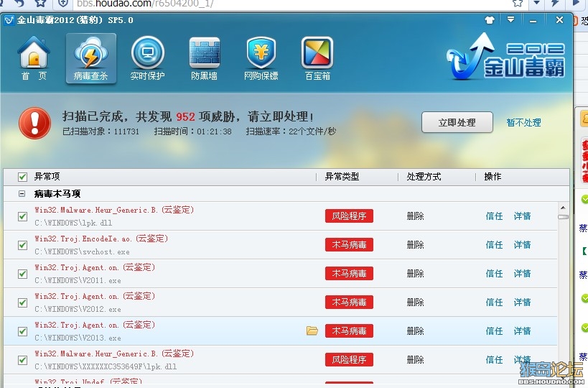The height and width of the screenshot is (388, 588).
Task: Click 详情 for V2013.exe row
Action: point(523,331)
